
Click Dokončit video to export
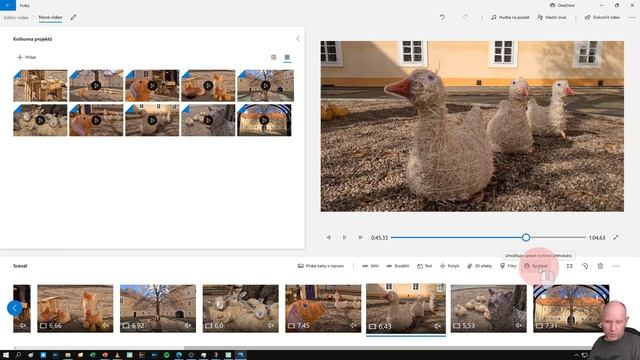pos(602,18)
